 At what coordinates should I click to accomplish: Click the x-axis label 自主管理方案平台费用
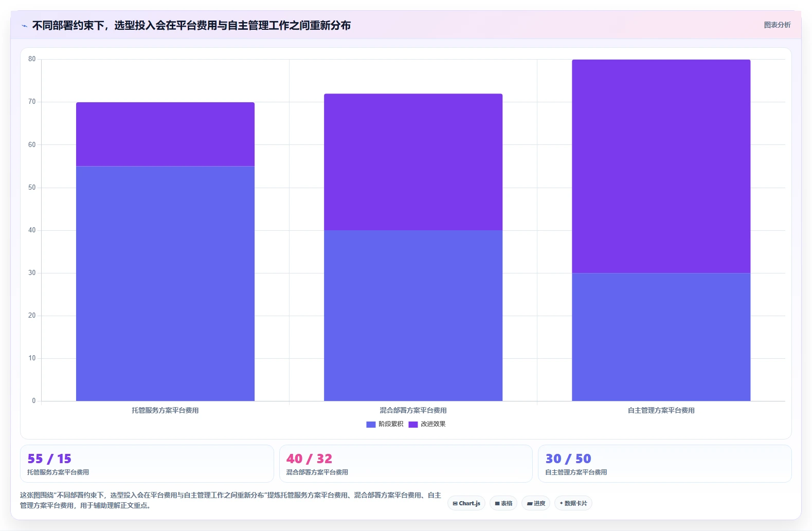coord(661,410)
